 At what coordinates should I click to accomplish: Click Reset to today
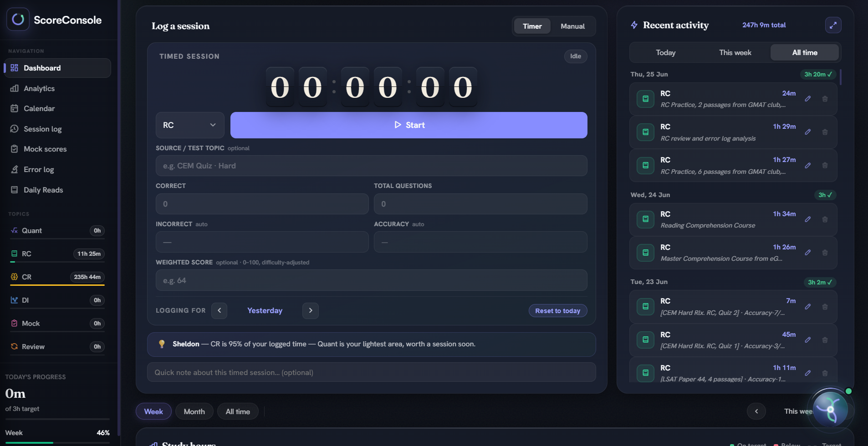[x=557, y=311]
